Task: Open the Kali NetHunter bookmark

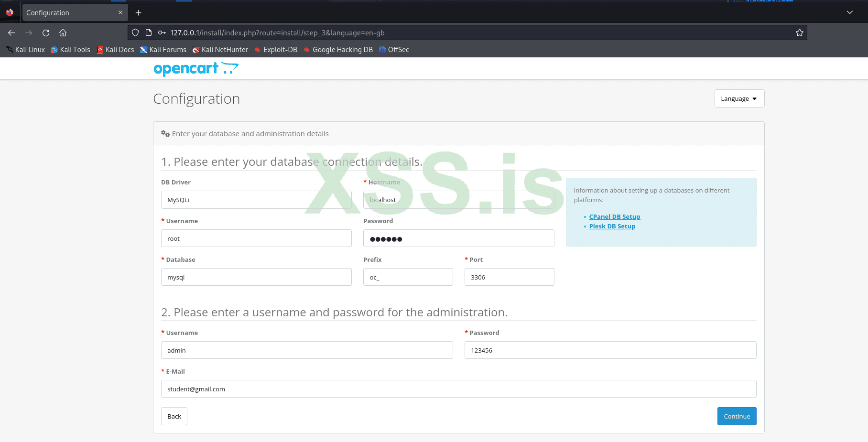Action: point(220,50)
